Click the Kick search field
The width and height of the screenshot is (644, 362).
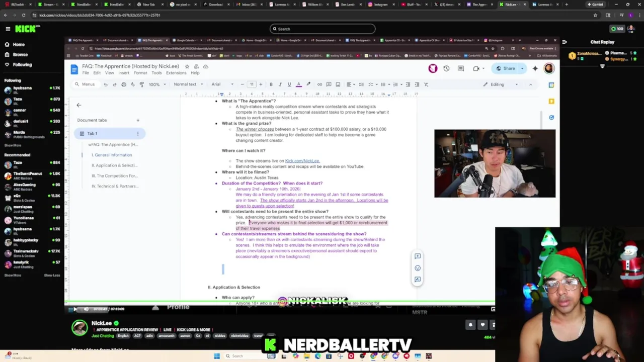(322, 29)
